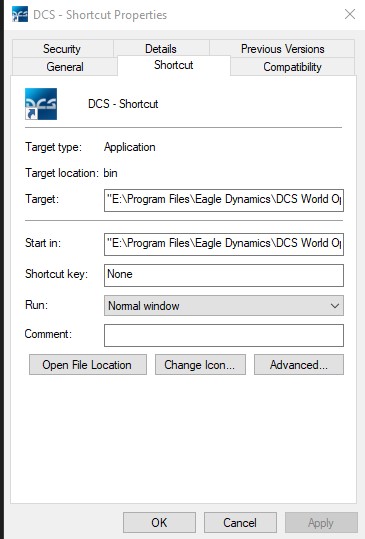The image size is (365, 539).
Task: Click Open File Location button
Action: tap(88, 365)
